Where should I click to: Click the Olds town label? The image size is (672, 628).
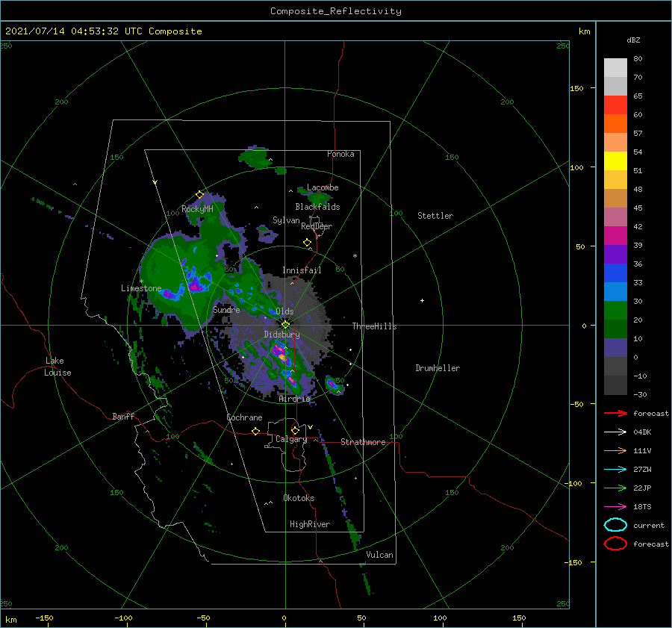tap(284, 311)
